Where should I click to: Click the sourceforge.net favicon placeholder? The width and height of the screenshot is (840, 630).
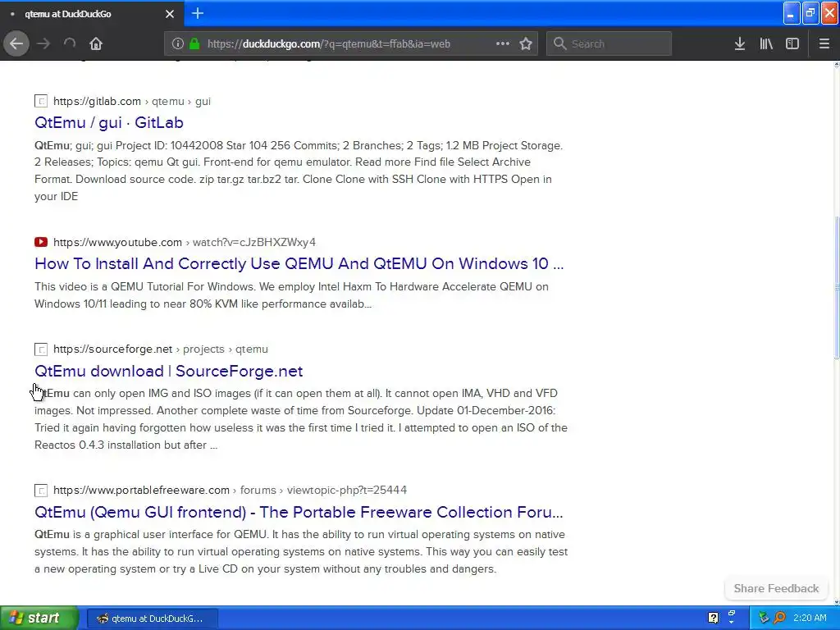(41, 349)
